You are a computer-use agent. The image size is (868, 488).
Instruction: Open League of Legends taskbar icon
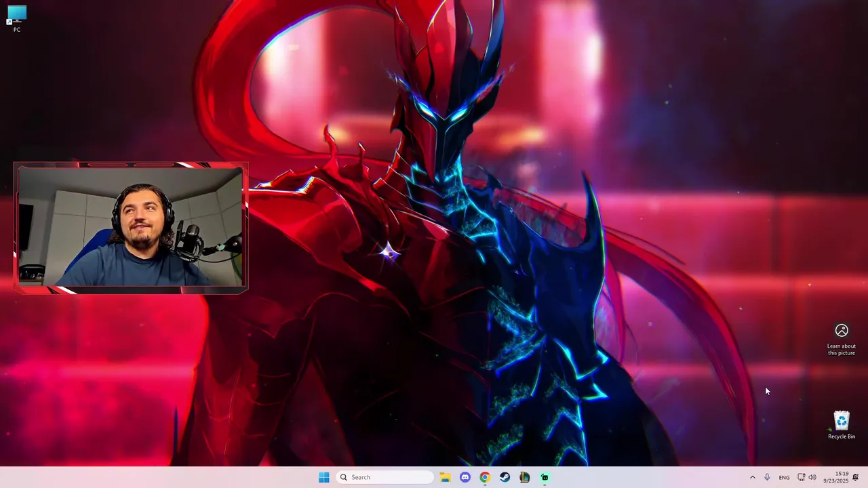[x=524, y=477]
